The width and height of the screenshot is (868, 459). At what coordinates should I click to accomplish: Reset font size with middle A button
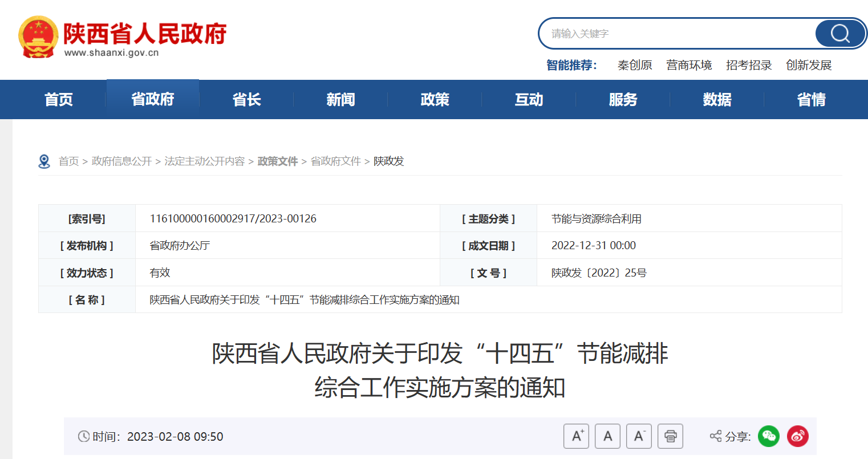pos(607,436)
